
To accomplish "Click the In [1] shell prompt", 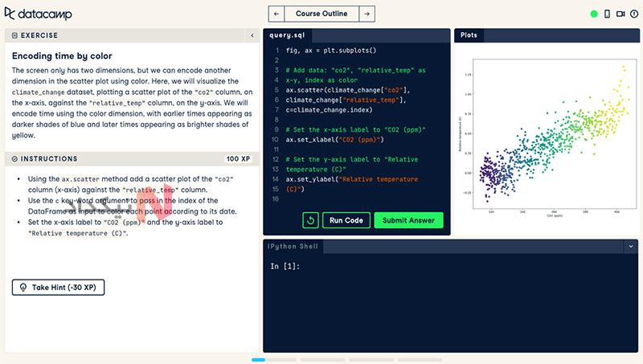I will [x=285, y=267].
